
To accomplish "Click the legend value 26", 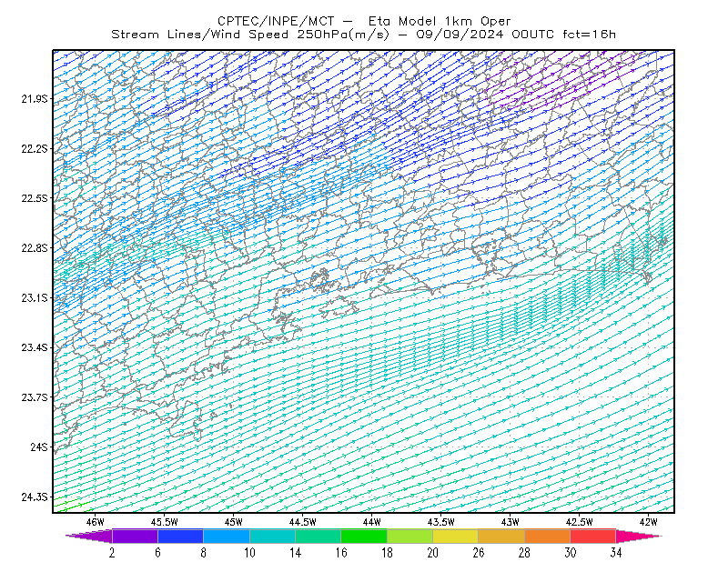I will pyautogui.click(x=479, y=553).
